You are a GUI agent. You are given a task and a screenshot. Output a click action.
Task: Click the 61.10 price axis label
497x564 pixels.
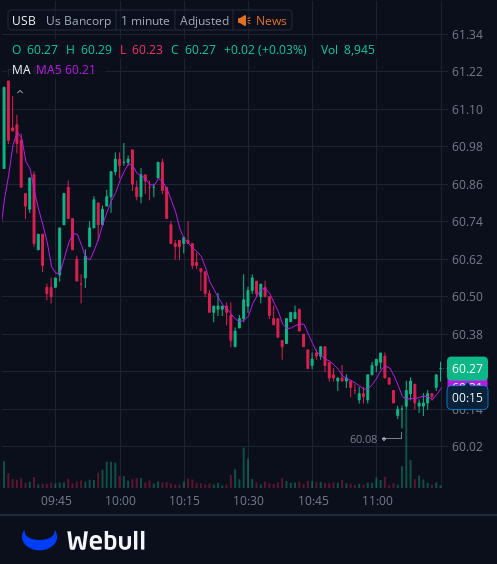[467, 110]
